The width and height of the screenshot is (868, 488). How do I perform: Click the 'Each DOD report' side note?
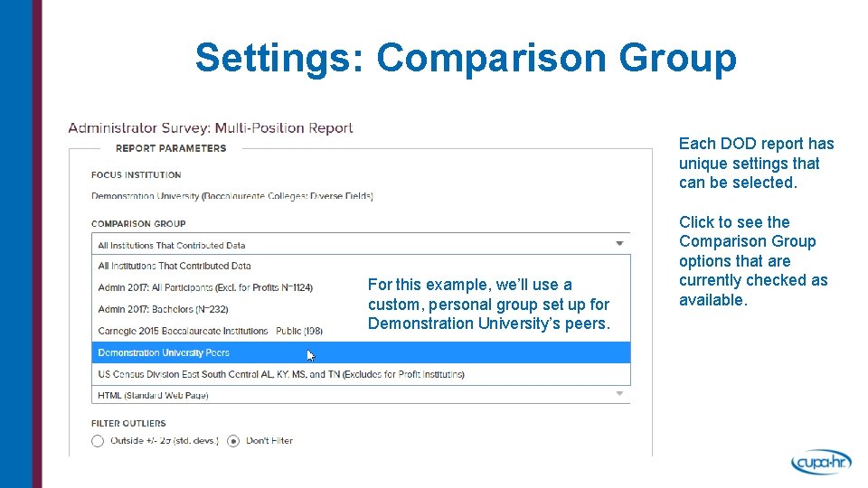point(756,163)
